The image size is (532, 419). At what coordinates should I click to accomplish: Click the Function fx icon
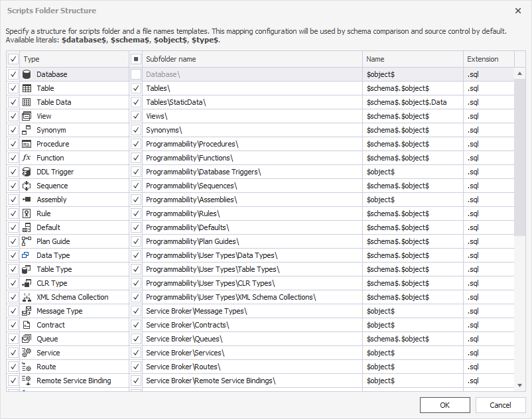point(27,158)
